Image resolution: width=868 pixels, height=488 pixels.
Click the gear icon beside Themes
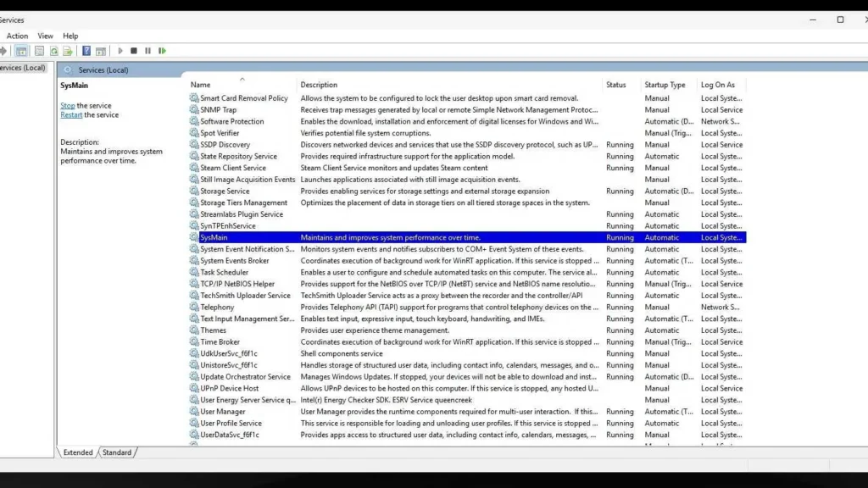(194, 330)
